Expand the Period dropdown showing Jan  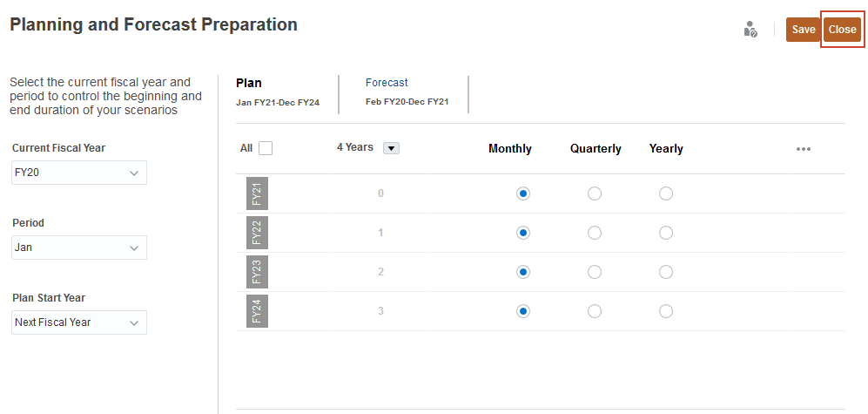coord(79,248)
